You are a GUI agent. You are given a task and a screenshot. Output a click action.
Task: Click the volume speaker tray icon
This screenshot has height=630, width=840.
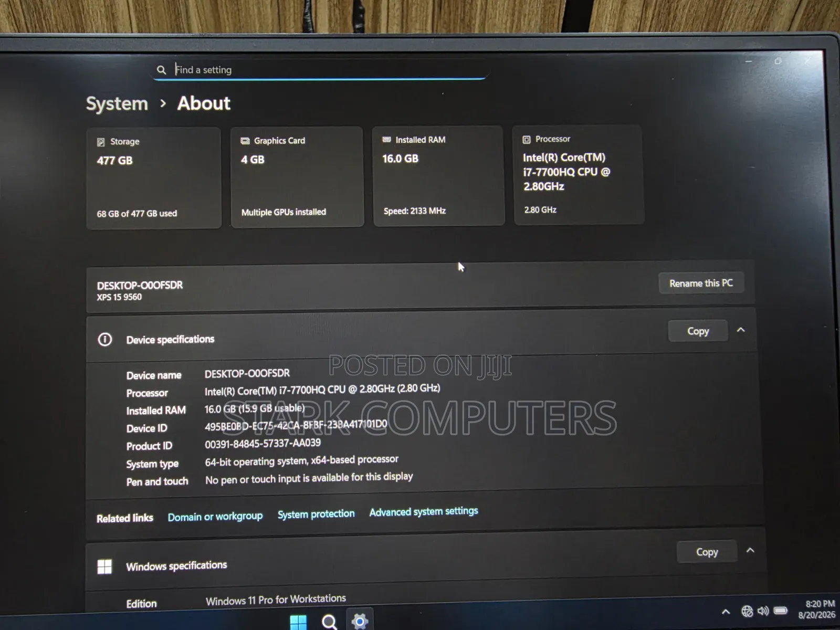763,611
